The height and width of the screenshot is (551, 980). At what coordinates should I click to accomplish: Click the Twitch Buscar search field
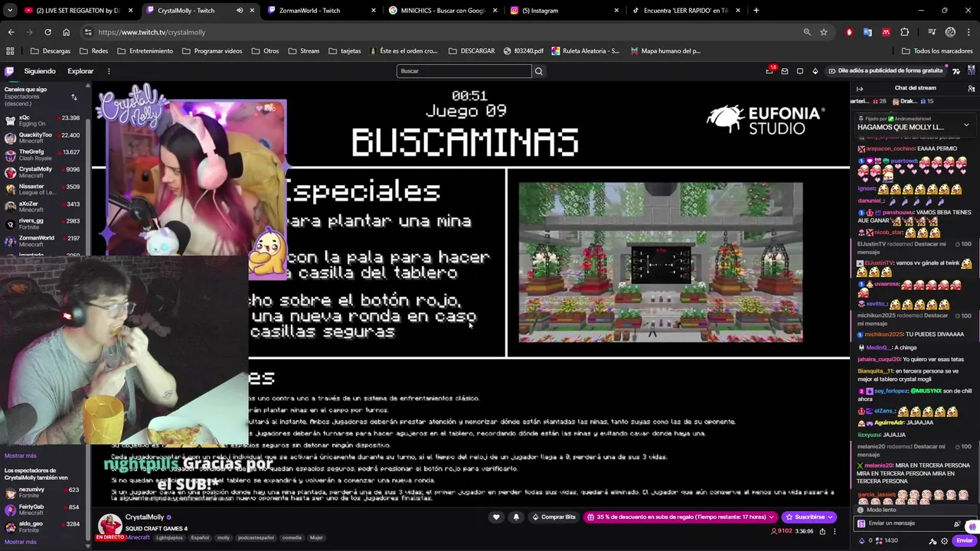point(464,71)
